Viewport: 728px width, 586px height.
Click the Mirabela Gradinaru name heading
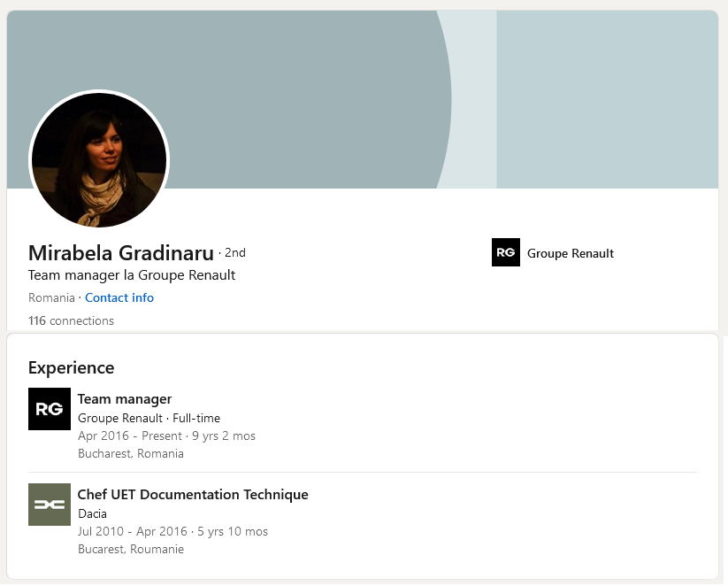[120, 253]
